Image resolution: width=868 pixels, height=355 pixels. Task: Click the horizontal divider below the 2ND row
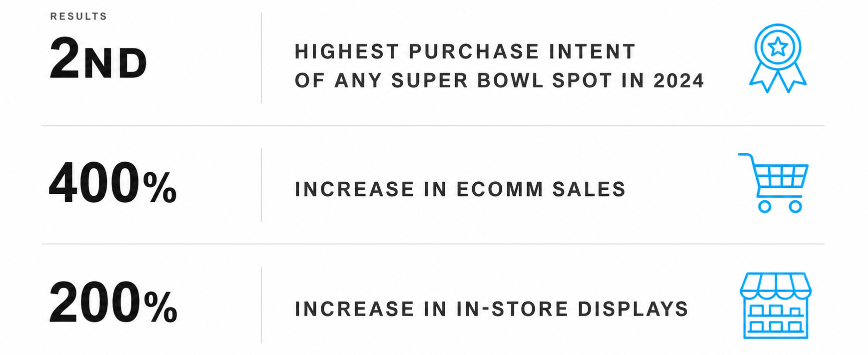433,126
